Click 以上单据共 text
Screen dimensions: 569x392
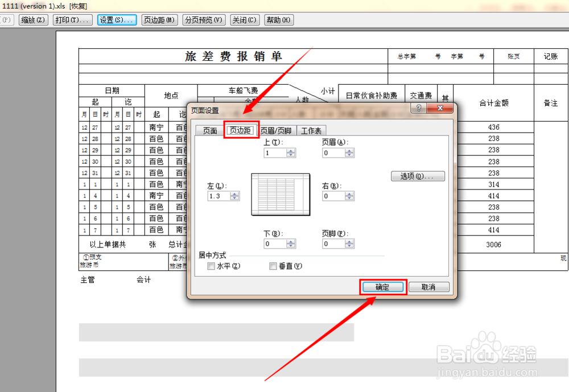click(108, 244)
